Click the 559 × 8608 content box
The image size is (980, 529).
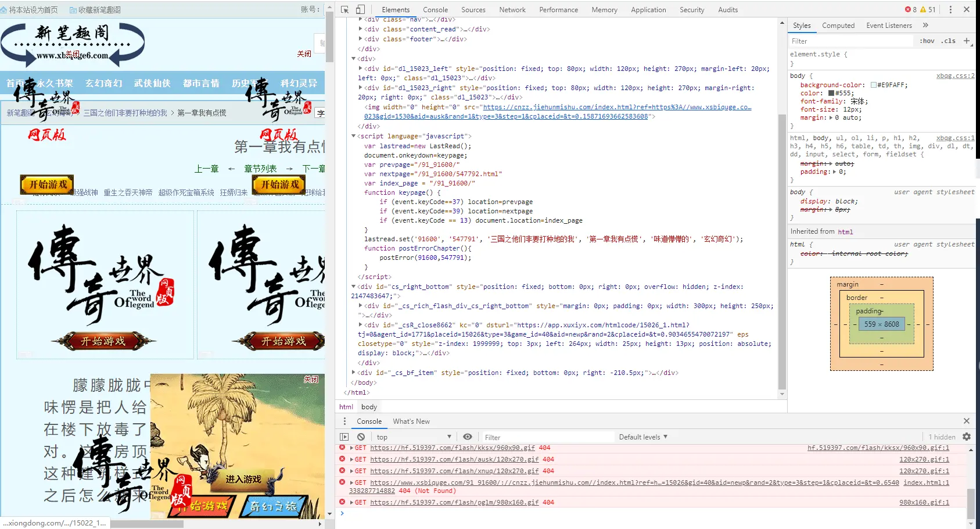coord(881,324)
